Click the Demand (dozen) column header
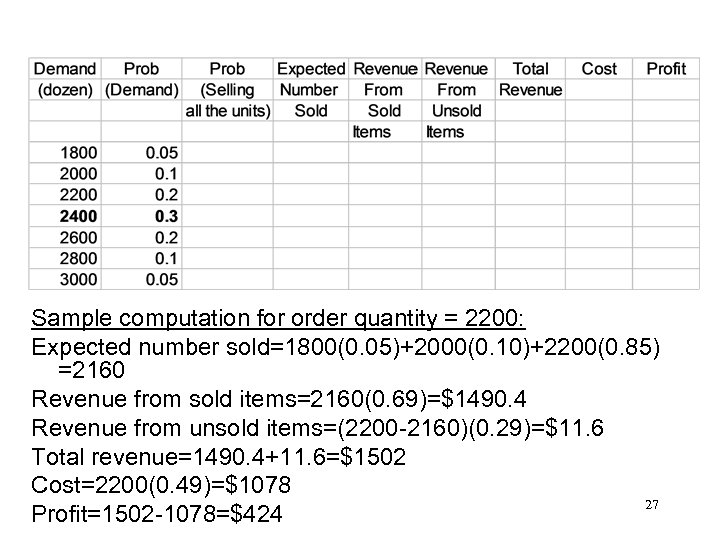The height and width of the screenshot is (540, 720). tap(66, 79)
